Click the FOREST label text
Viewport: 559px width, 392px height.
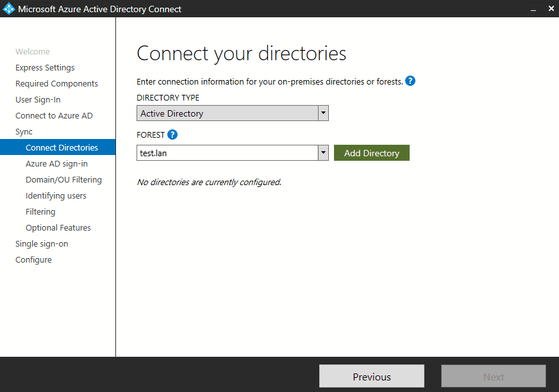pos(151,135)
